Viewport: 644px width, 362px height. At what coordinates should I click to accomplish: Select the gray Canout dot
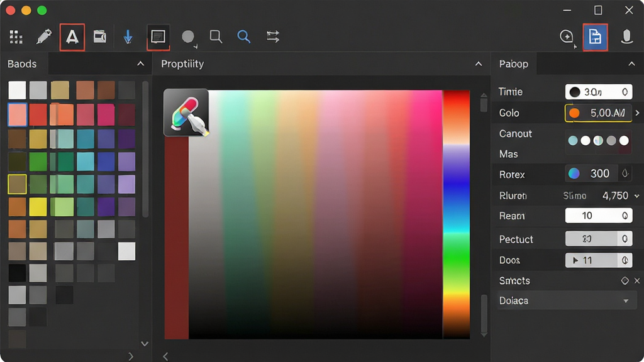coord(611,141)
